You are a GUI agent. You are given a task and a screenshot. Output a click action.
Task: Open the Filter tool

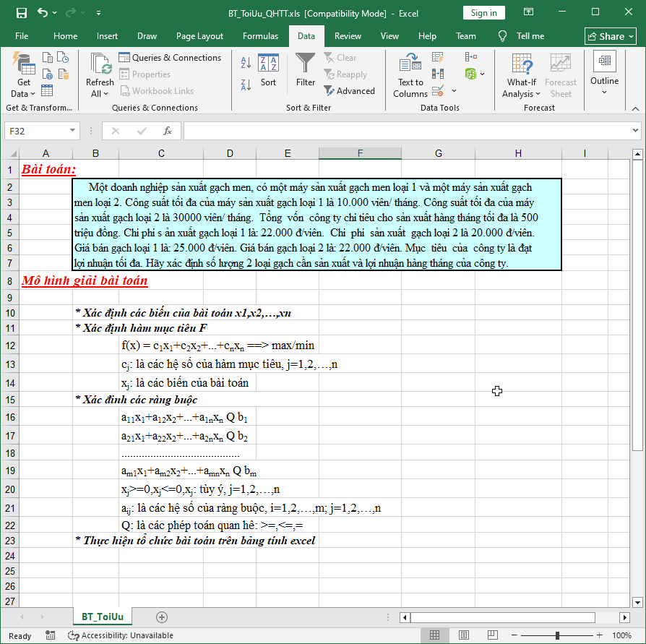point(305,72)
